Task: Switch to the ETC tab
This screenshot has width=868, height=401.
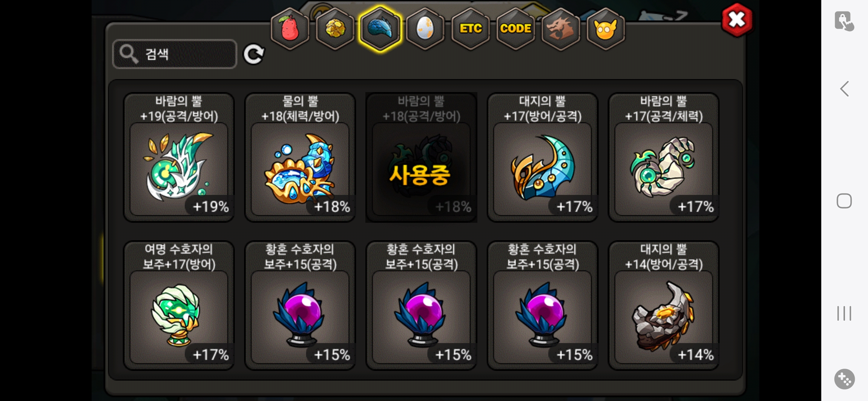Action: (x=471, y=29)
